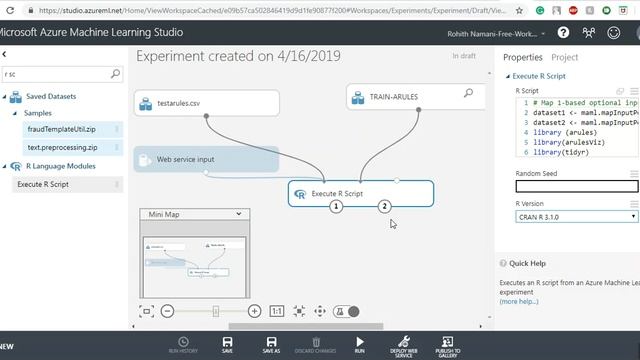640x360 pixels.
Task: Click the testarules.csv output port
Action: 207,116
